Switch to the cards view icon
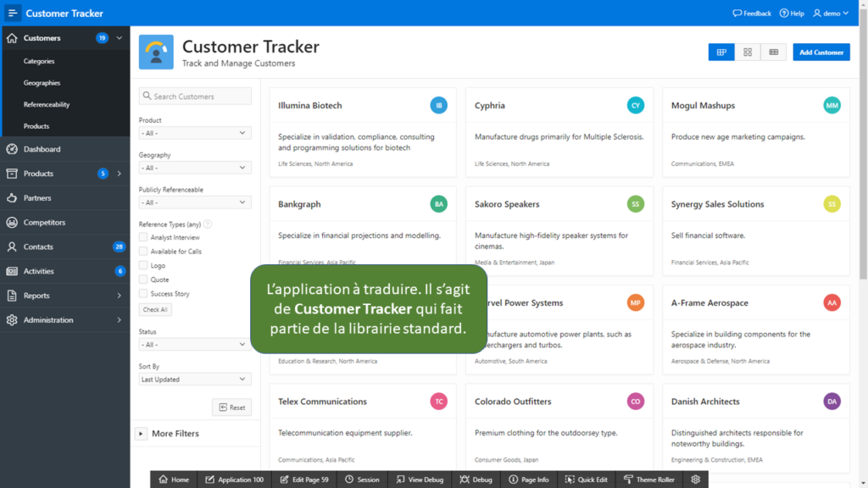Image resolution: width=868 pixels, height=488 pixels. 721,52
